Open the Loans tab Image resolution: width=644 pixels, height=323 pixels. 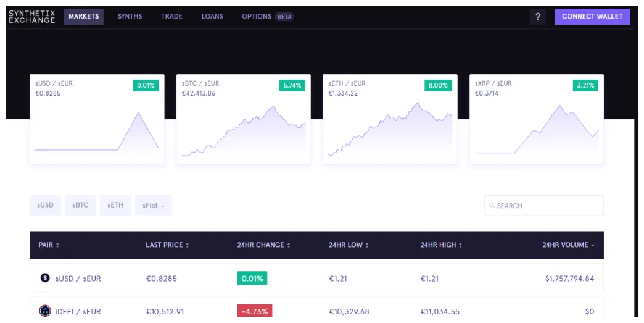[212, 17]
